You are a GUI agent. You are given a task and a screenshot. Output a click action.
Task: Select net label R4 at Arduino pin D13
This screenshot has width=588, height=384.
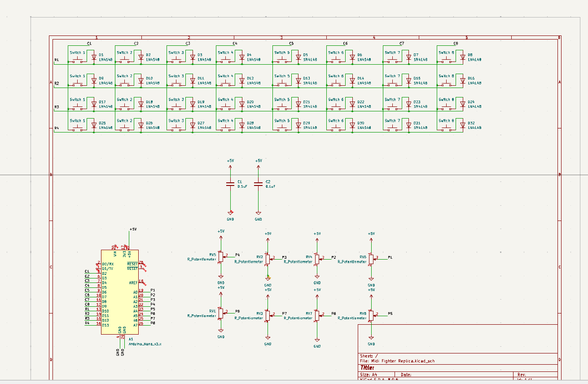click(x=87, y=323)
